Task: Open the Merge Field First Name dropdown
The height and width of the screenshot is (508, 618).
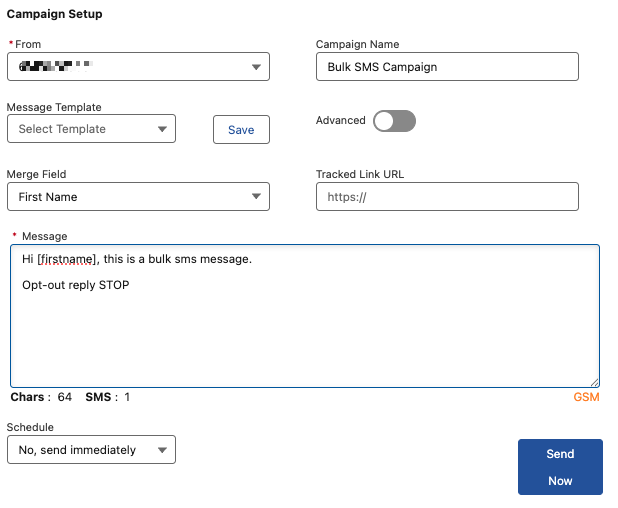Action: (137, 197)
